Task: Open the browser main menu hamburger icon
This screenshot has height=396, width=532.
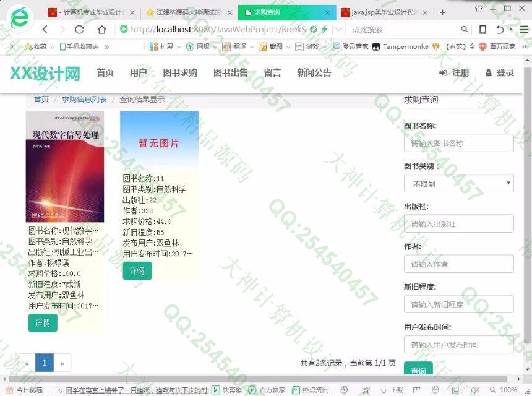Action: (524, 30)
